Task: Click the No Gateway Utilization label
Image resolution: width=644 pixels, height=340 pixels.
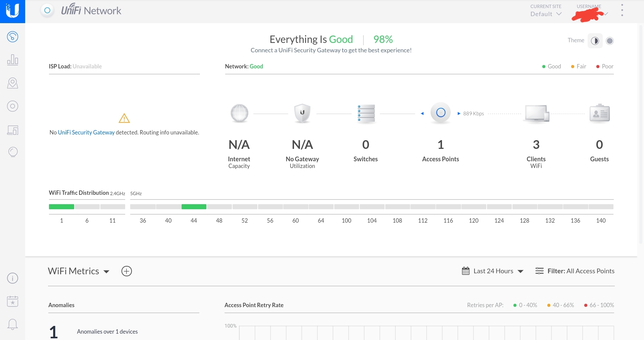Action: click(302, 162)
